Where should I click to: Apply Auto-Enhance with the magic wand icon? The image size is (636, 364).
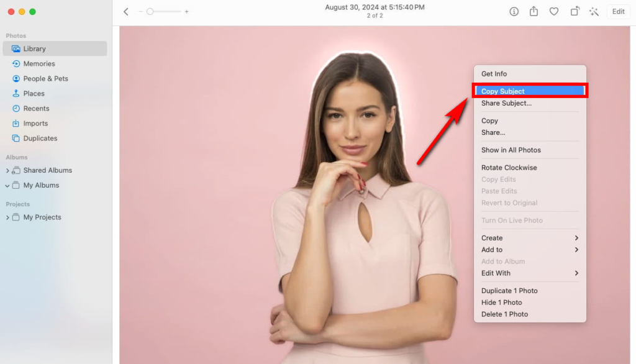594,11
